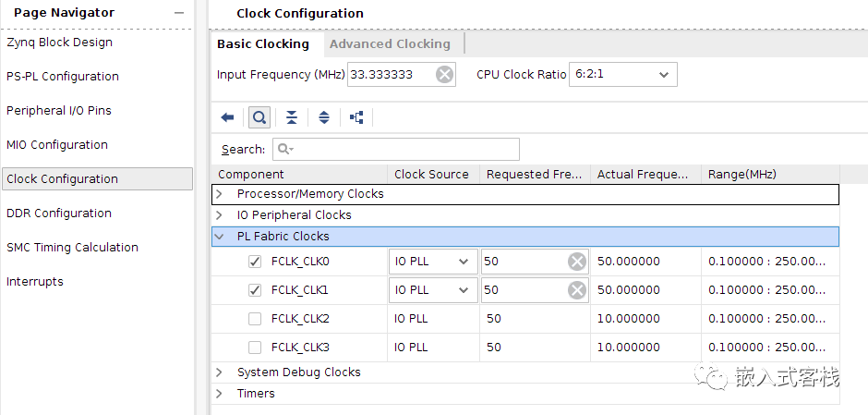Switch to the Advanced Clocking tab

390,44
